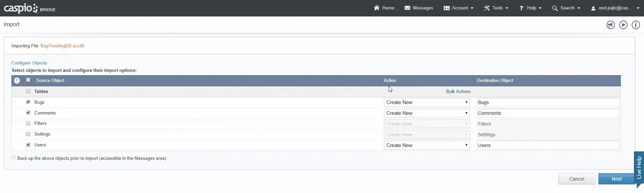This screenshot has width=644, height=193.
Task: Check the Settings table checkbox
Action: [28, 134]
